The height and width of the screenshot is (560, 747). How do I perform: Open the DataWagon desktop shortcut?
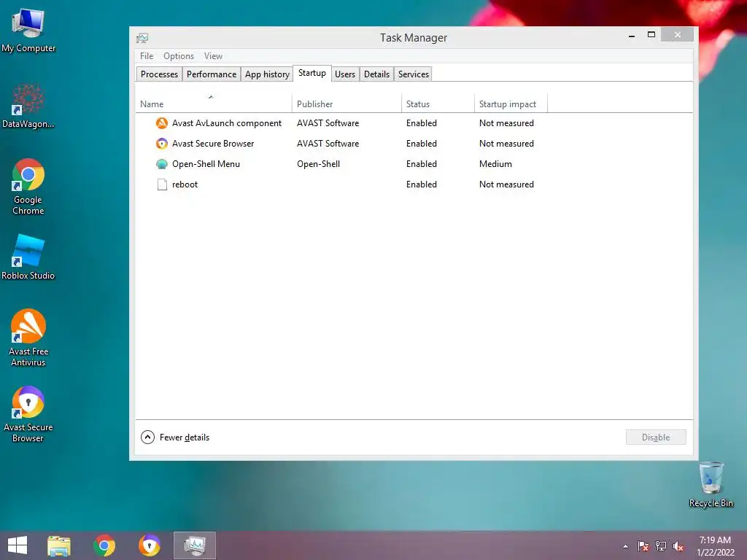coord(28,106)
